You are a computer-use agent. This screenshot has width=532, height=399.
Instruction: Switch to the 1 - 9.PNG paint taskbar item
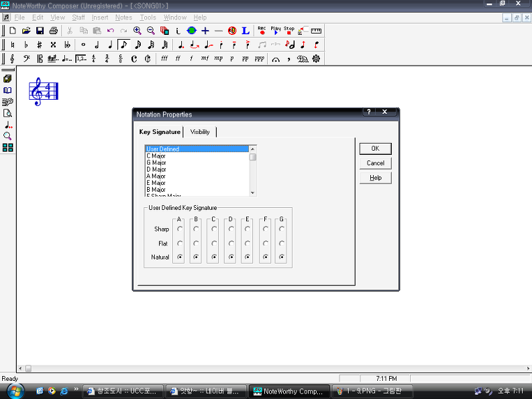click(x=372, y=391)
